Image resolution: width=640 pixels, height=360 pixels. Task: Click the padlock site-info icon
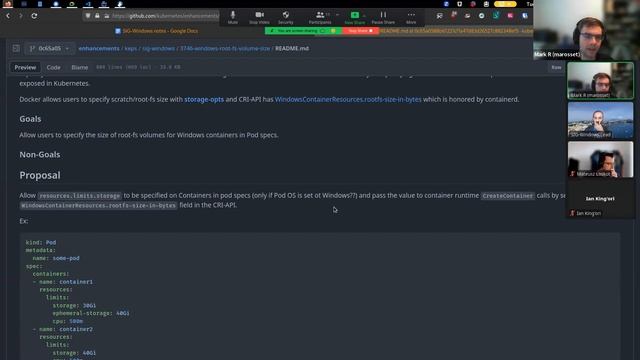(97, 16)
